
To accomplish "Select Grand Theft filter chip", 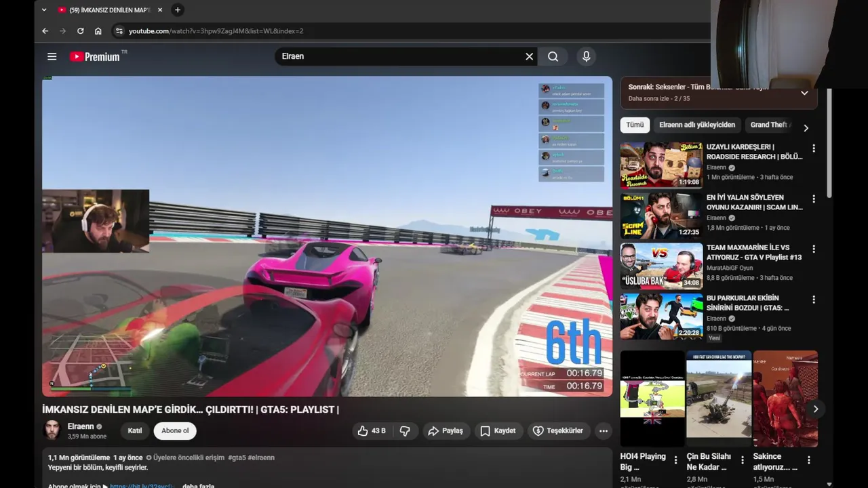I will coord(770,125).
